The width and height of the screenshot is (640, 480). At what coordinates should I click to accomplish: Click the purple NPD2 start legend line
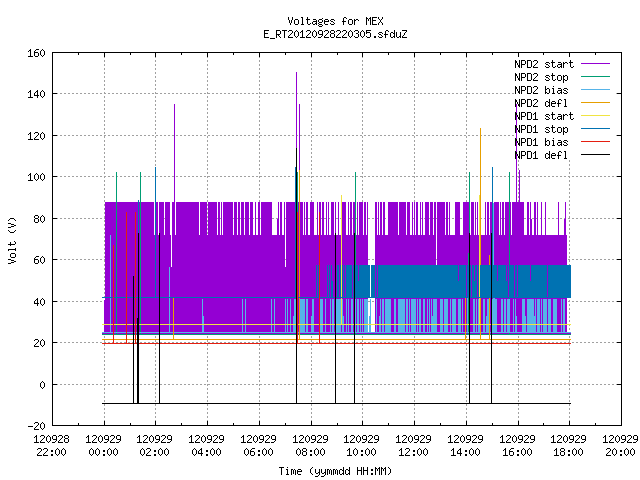(595, 64)
